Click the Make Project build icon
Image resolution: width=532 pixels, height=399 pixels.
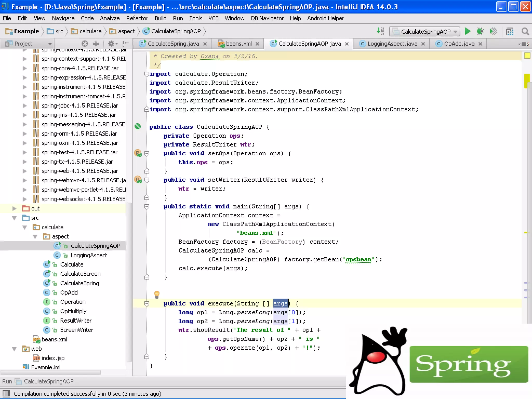380,31
